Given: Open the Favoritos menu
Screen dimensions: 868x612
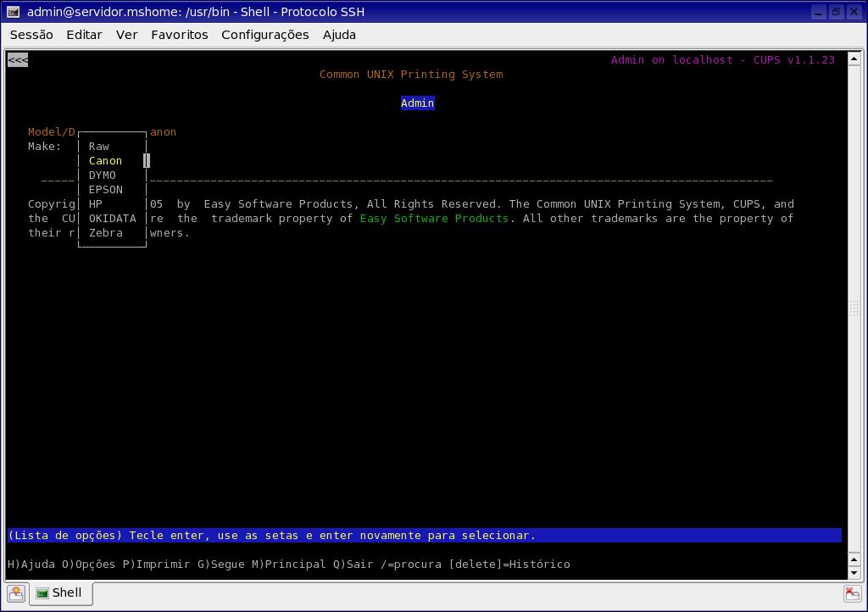Looking at the screenshot, I should coord(180,35).
